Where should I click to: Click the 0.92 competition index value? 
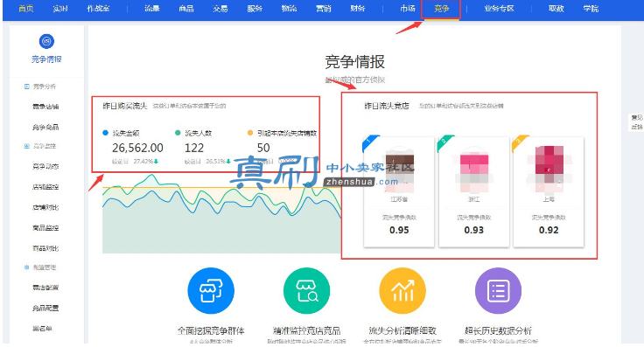[x=549, y=230]
